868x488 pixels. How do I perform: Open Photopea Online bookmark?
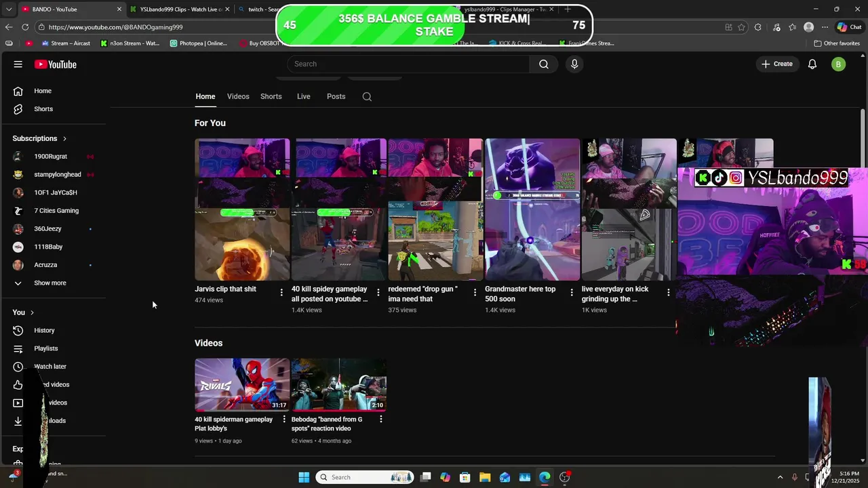click(x=198, y=43)
